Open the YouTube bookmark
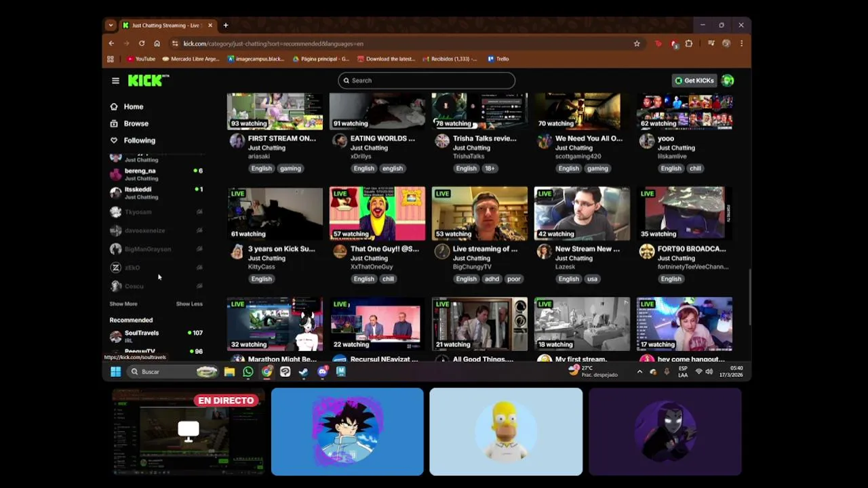The width and height of the screenshot is (868, 488). click(141, 59)
